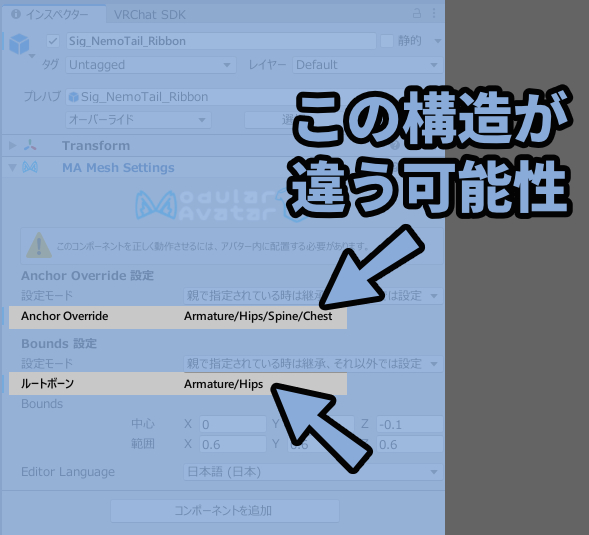Open the Untagged tag dropdown
The image size is (589, 535).
[x=151, y=65]
